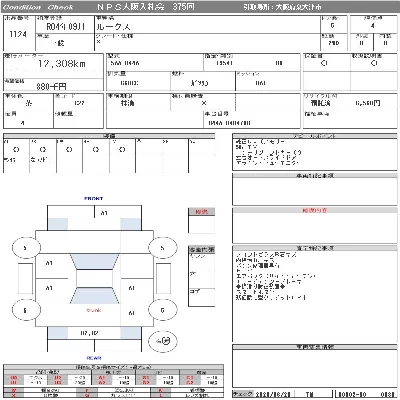Screen dimensions: 400x400
Task: Click the red trunk label on diagram
Action: click(x=94, y=310)
